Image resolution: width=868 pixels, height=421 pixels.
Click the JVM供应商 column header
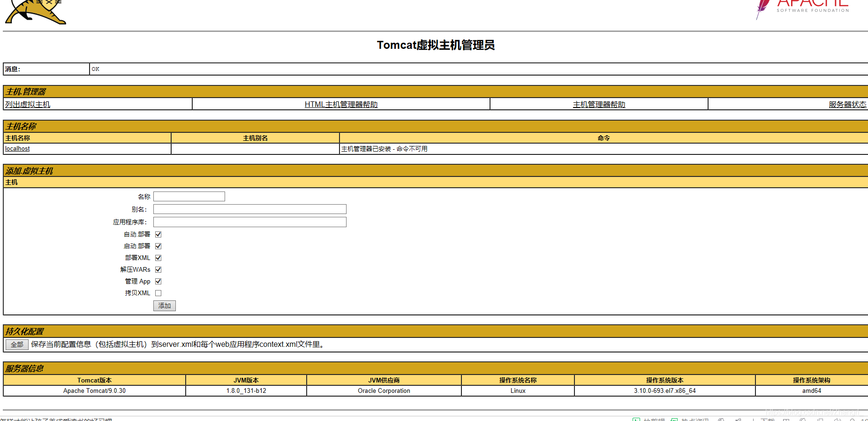pyautogui.click(x=384, y=380)
